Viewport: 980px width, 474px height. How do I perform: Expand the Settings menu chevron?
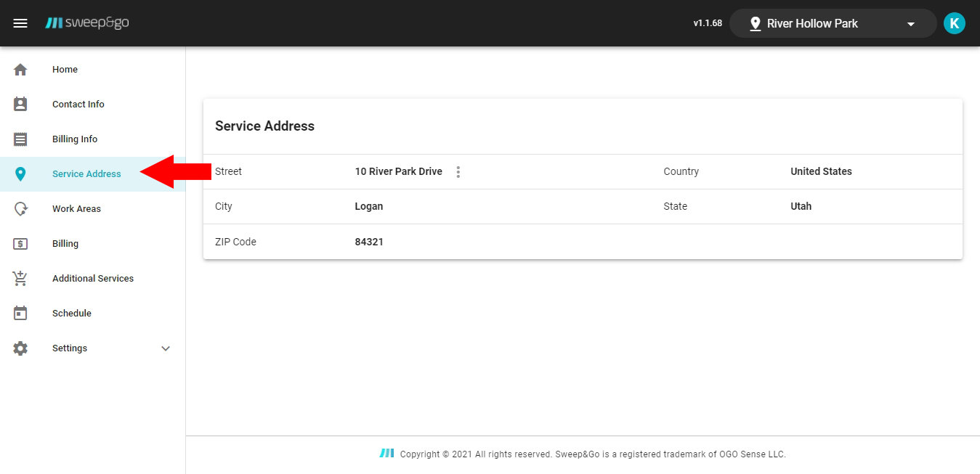point(166,348)
